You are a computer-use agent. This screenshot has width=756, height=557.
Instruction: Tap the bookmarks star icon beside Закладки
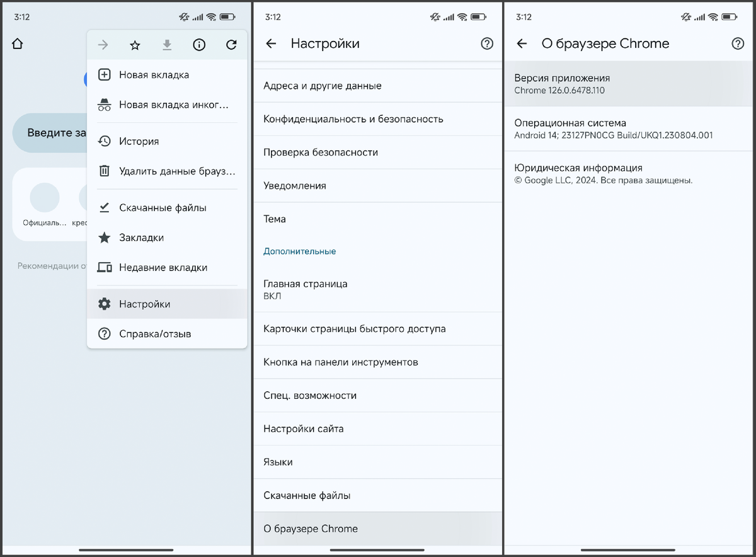pyautogui.click(x=105, y=238)
